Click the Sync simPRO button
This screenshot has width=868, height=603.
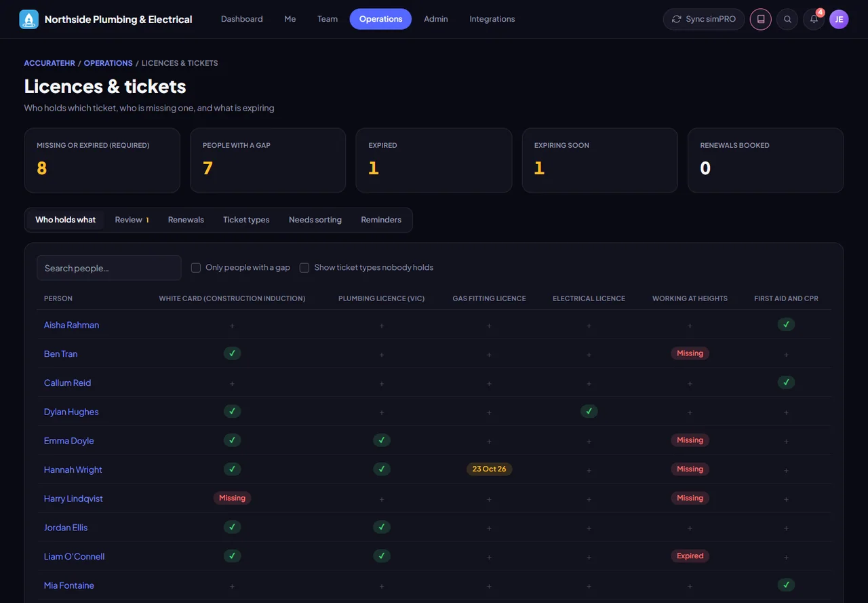tap(704, 19)
